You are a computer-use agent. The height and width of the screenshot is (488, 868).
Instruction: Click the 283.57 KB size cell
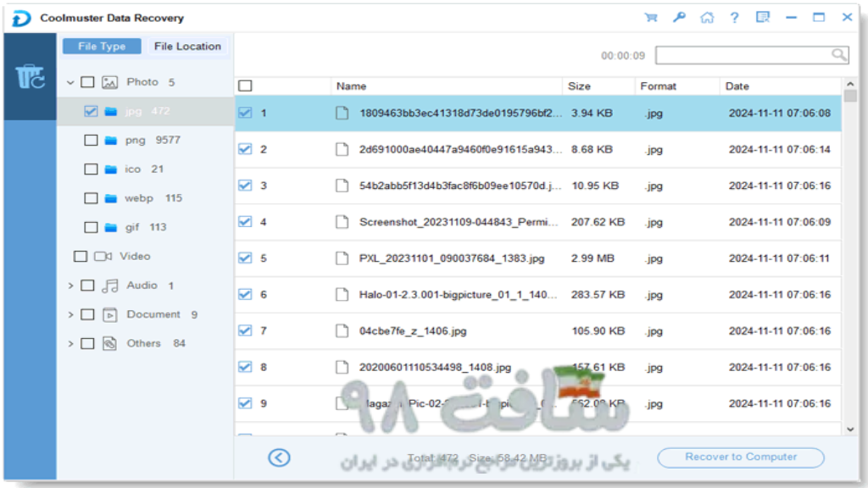[x=598, y=294]
